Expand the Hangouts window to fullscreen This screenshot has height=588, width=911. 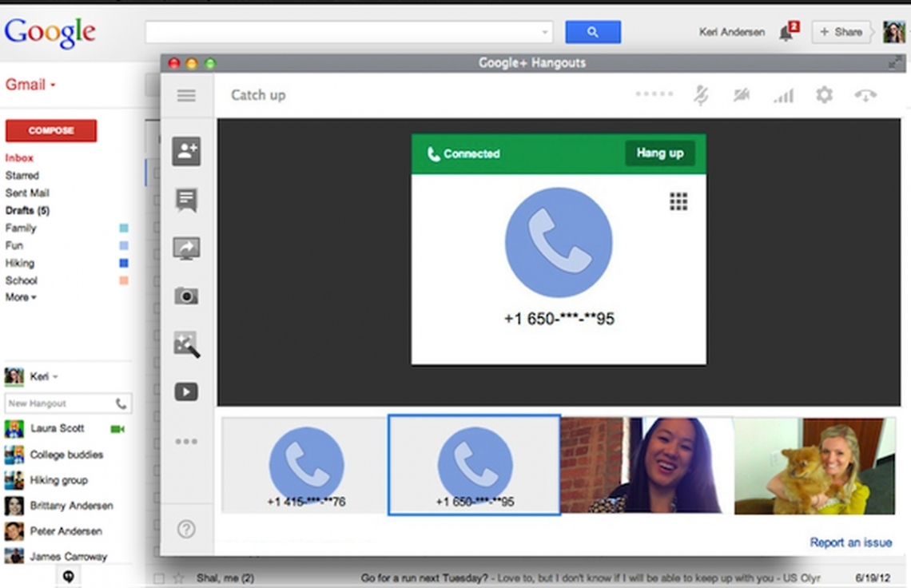click(895, 63)
